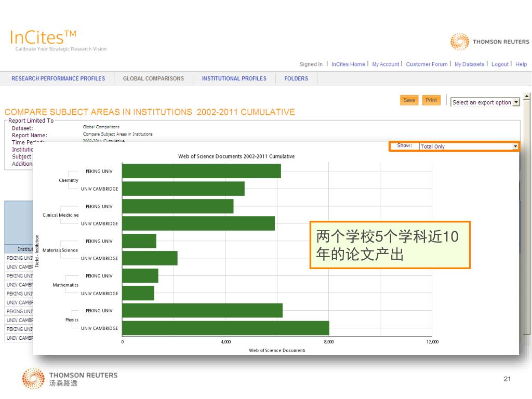Click the Univ Cambridge Mathematics bar
This screenshot has height=399, width=532.
pos(138,293)
